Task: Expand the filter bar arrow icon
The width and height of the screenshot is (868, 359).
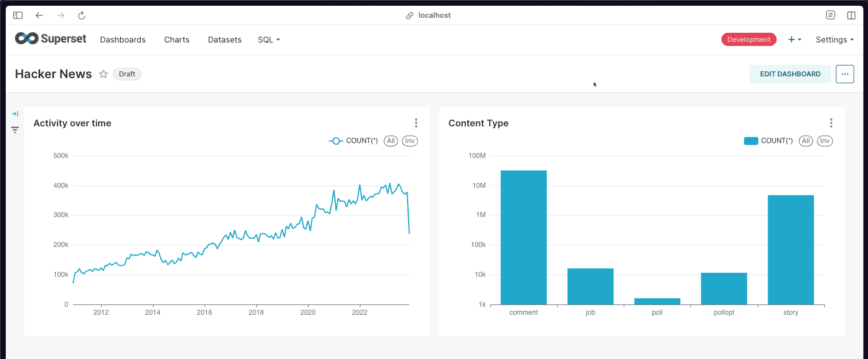Action: pyautogui.click(x=15, y=114)
